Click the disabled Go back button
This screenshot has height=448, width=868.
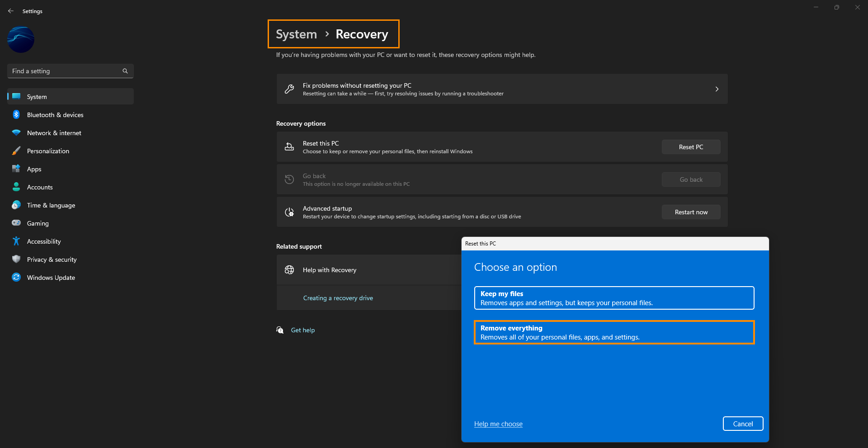pos(691,179)
